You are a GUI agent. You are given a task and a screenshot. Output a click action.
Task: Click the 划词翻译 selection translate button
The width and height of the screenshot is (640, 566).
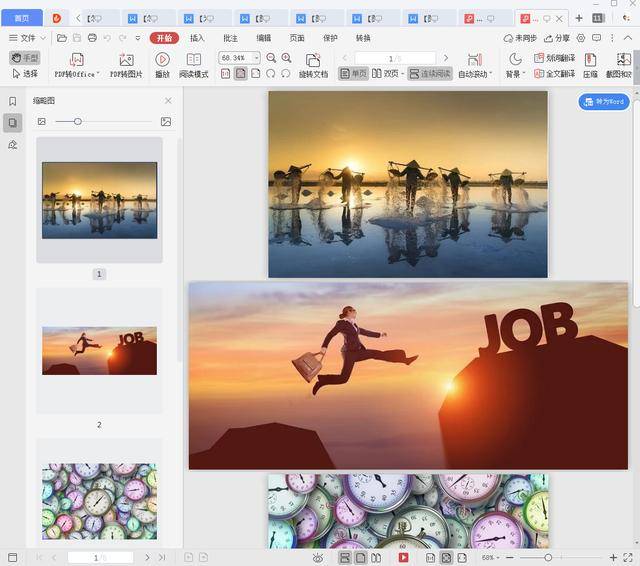[554, 58]
